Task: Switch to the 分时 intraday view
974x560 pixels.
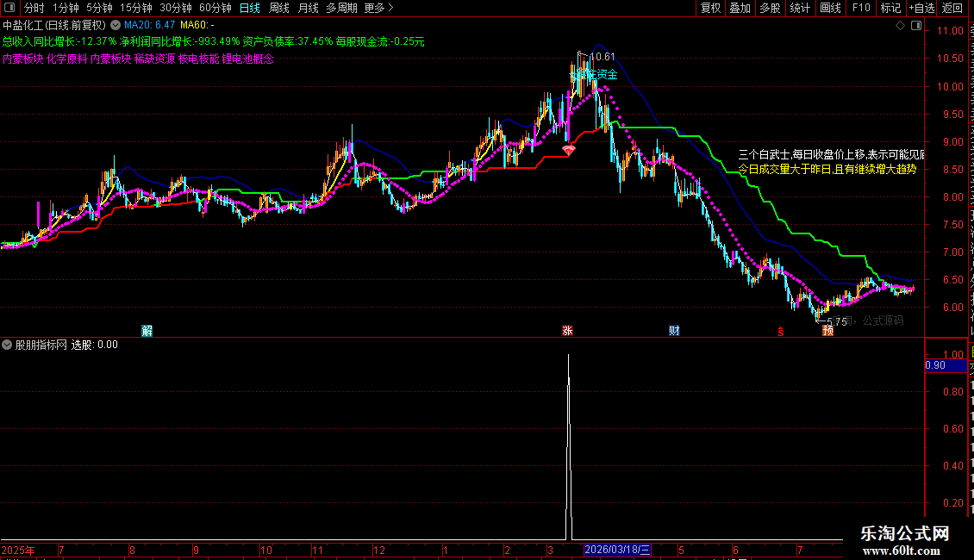Action: click(x=34, y=8)
